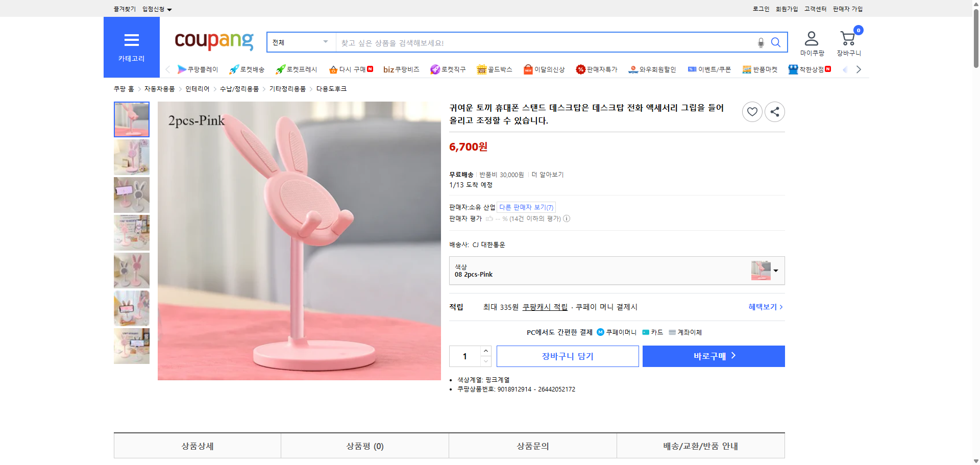Switch to the 상품평 (0) tab
980x465 pixels.
pos(364,446)
